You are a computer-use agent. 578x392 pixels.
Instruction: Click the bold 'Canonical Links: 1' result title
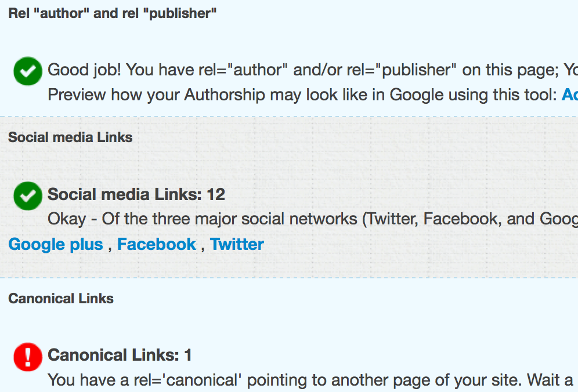click(x=120, y=355)
